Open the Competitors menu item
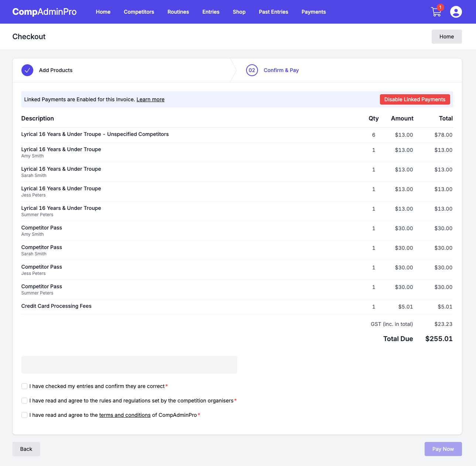The height and width of the screenshot is (466, 476). pos(139,12)
